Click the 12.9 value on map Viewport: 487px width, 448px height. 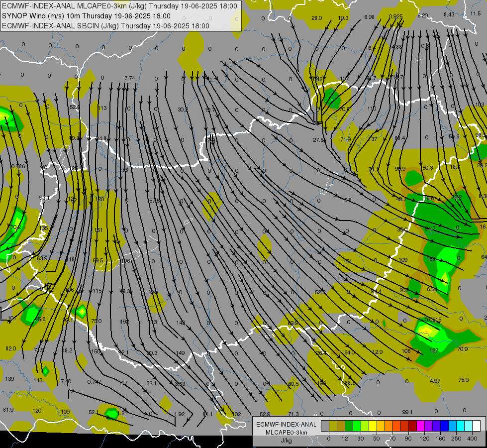pos(378,352)
